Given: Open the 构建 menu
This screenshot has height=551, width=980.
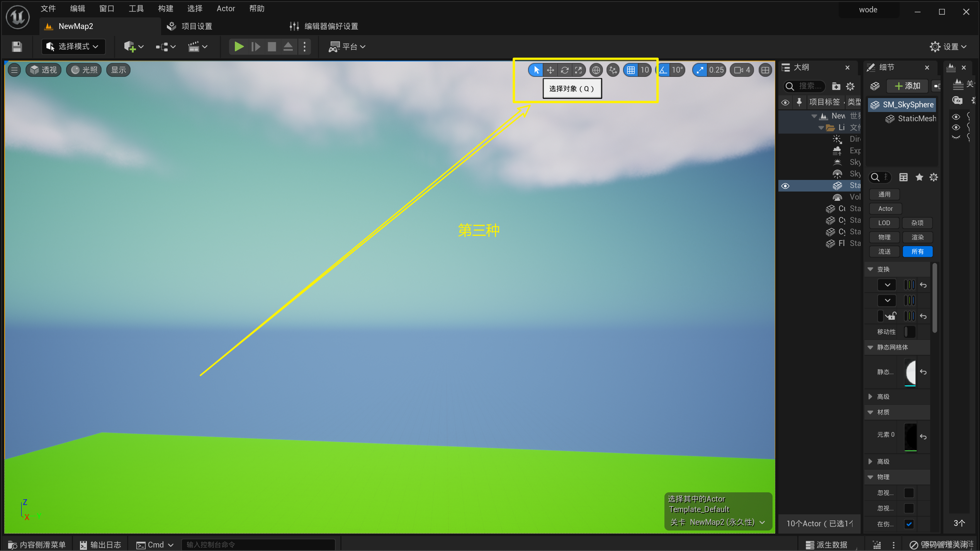Looking at the screenshot, I should point(165,8).
